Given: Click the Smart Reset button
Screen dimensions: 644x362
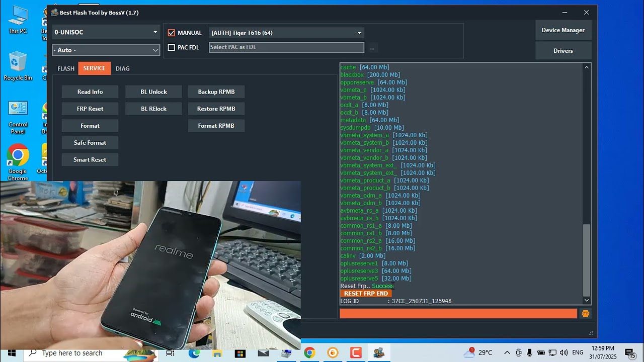Looking at the screenshot, I should (x=90, y=160).
